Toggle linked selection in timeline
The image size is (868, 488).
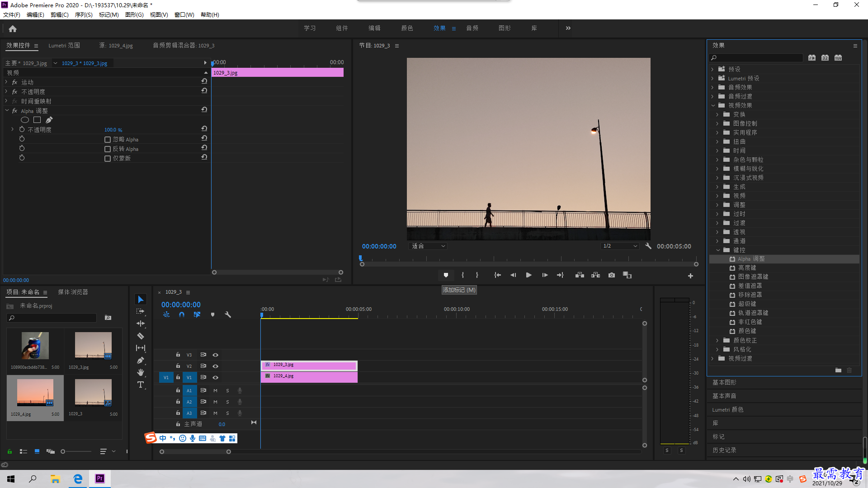197,314
